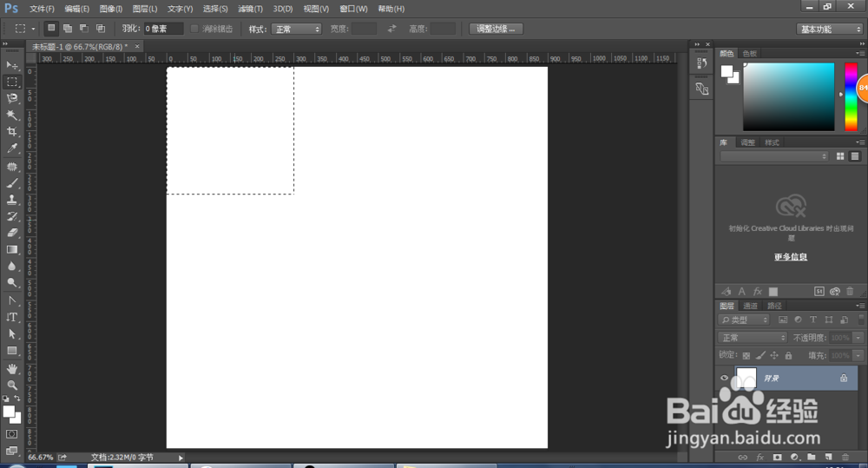
Task: Select the Lasso tool
Action: coord(12,99)
